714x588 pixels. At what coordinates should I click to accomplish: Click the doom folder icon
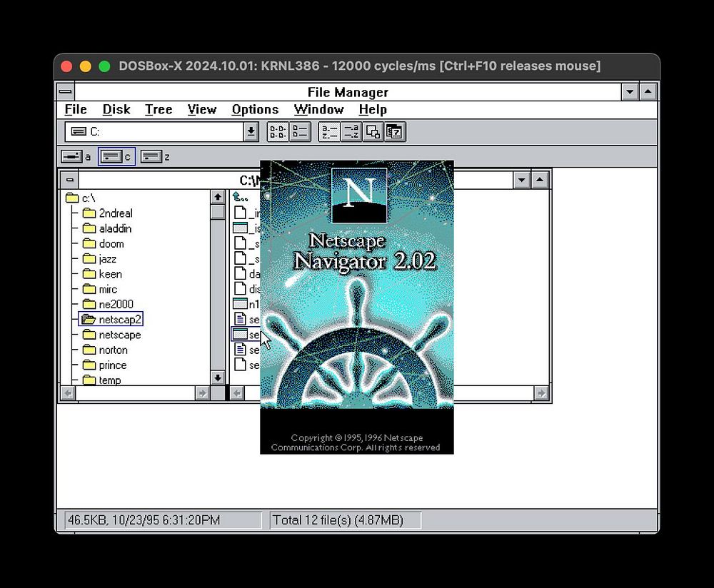pyautogui.click(x=89, y=244)
